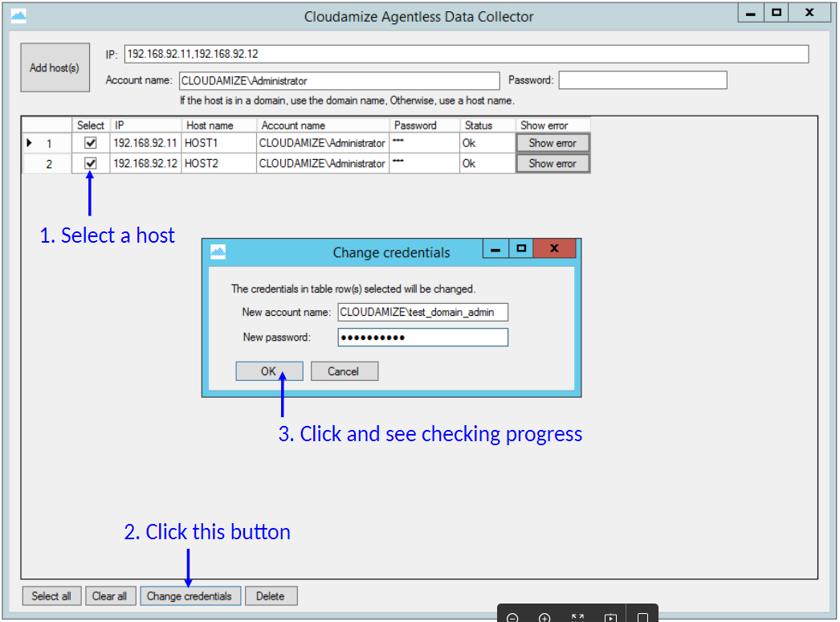Screen dimensions: 840x622
Task: Close the Change credentials dialog with X
Action: click(554, 249)
